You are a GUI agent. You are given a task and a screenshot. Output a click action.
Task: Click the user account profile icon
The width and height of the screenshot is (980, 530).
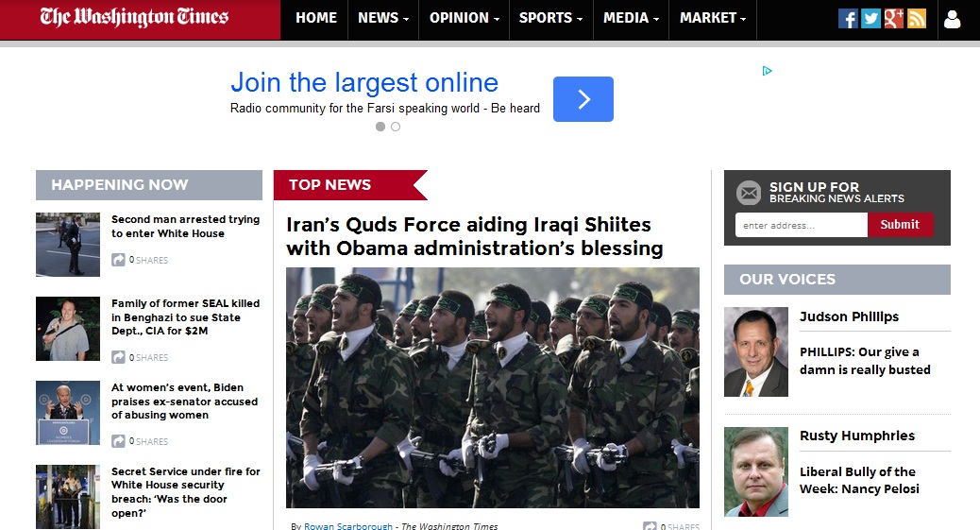(x=952, y=19)
